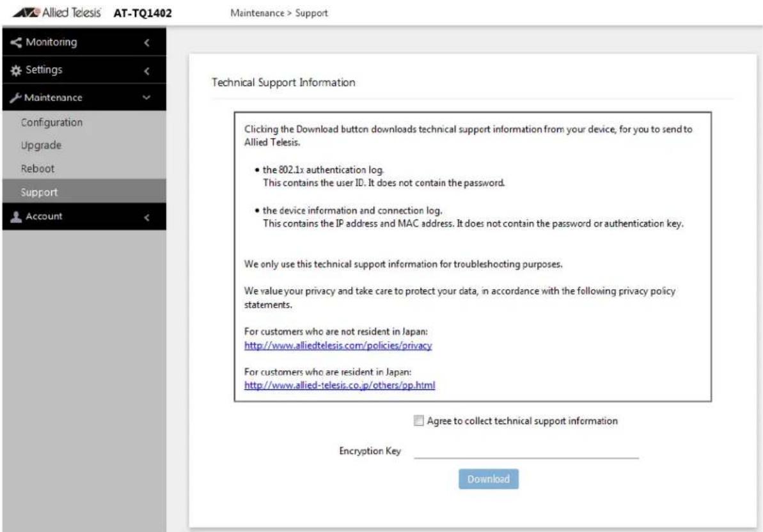Click the AT-TQ1402 model name
The height and width of the screenshot is (532, 763).
(x=143, y=13)
